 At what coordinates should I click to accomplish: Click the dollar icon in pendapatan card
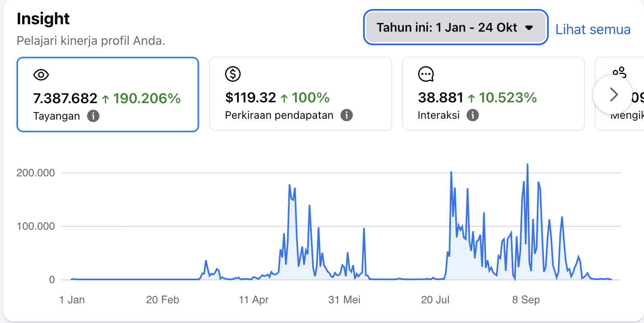(233, 74)
